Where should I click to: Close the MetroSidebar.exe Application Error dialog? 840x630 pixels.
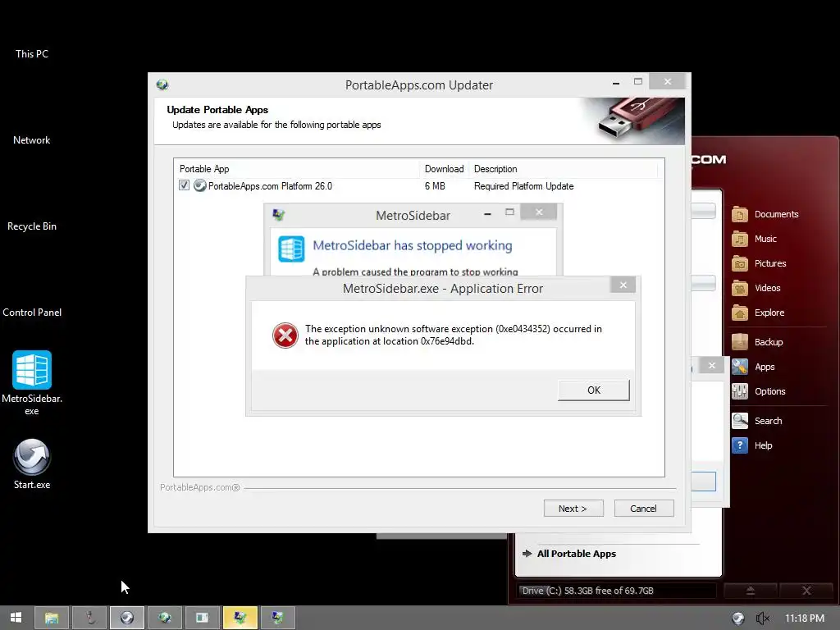623,285
